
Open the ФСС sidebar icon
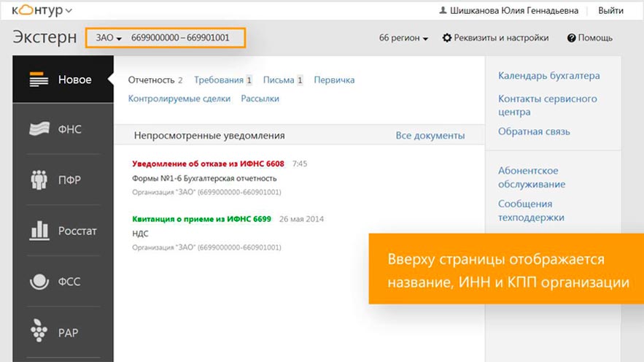(39, 282)
